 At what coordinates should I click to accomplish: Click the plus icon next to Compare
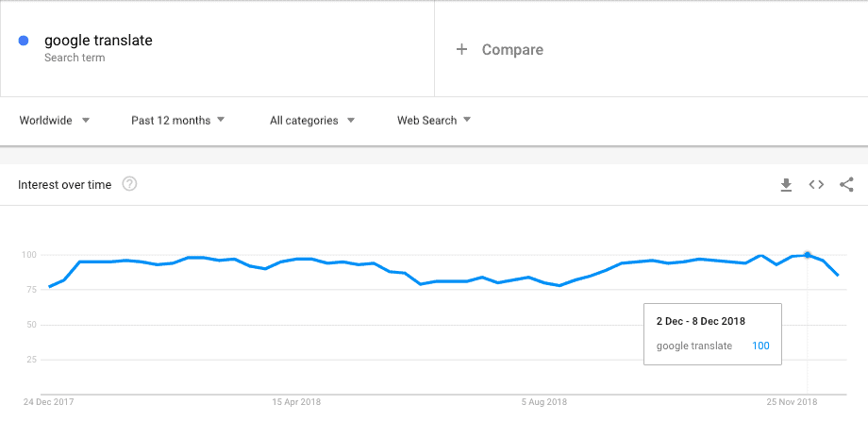click(461, 50)
